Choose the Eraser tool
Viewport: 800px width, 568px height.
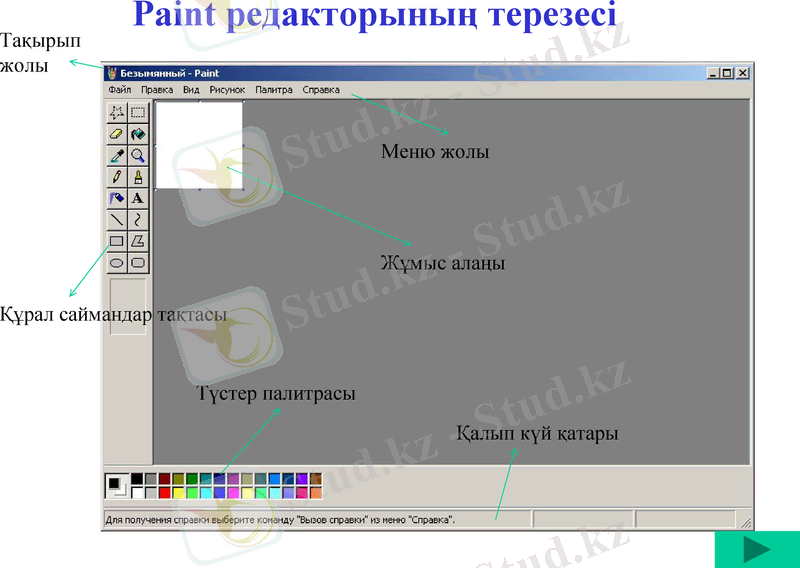tap(117, 134)
